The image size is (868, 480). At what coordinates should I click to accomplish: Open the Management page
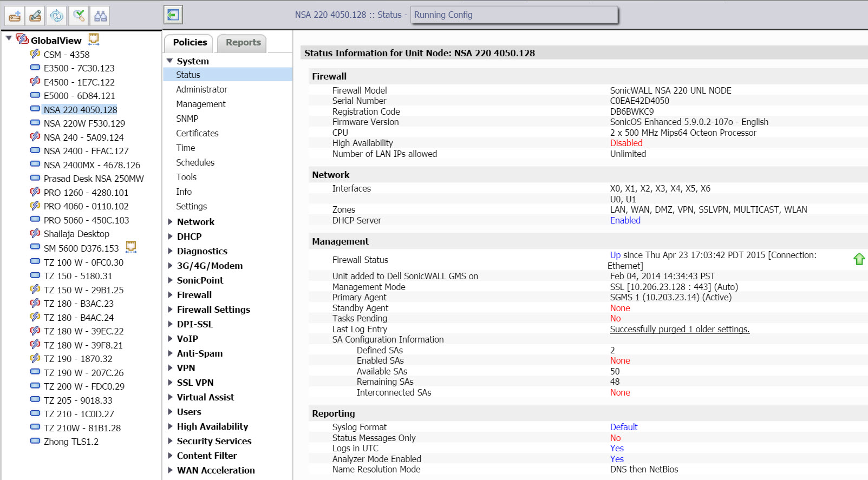(201, 104)
